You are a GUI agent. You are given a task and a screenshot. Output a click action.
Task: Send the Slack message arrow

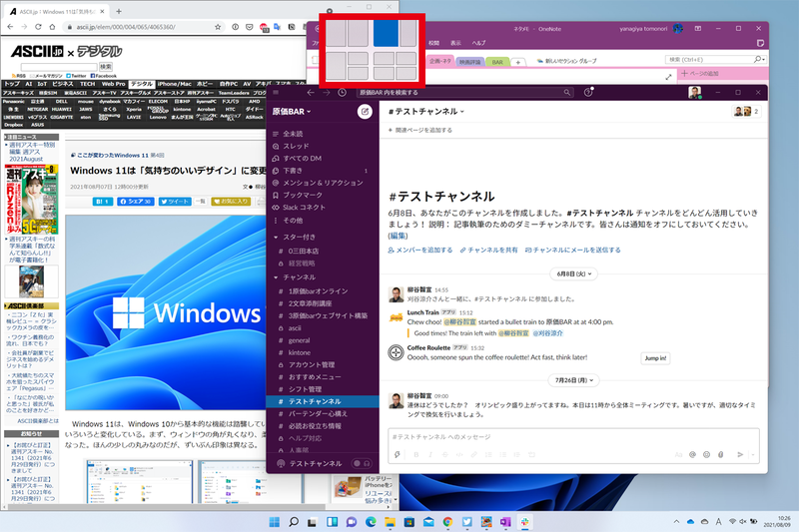tap(740, 454)
